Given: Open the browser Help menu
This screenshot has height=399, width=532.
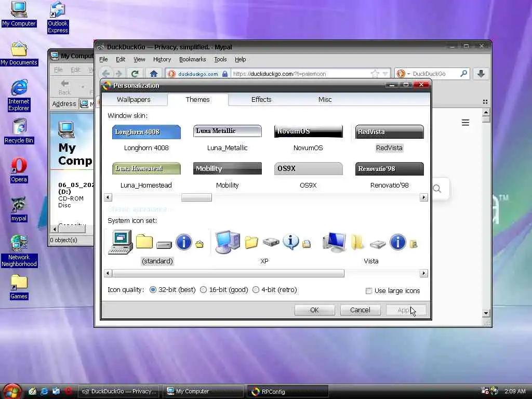Looking at the screenshot, I should click(x=240, y=59).
